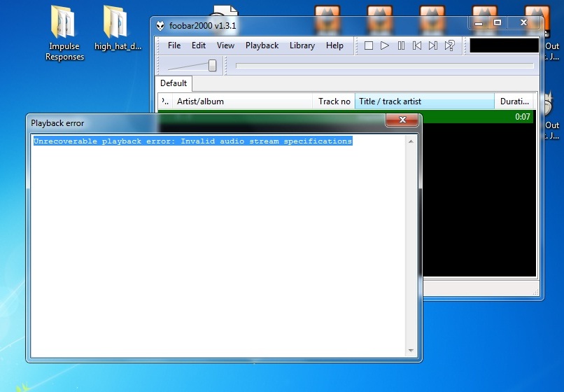Click the Stop playback button
564x392 pixels.
pyautogui.click(x=369, y=45)
